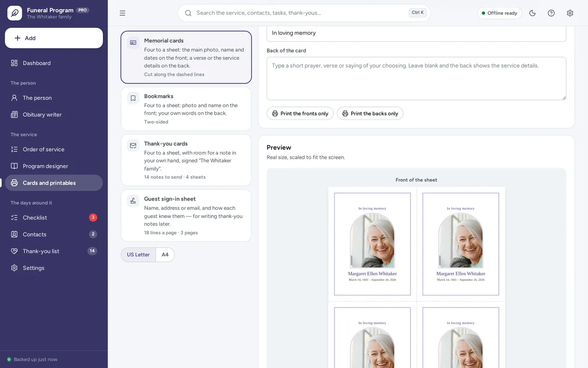Image resolution: width=588 pixels, height=368 pixels.
Task: Click the Backed up just now status
Action: (32, 360)
